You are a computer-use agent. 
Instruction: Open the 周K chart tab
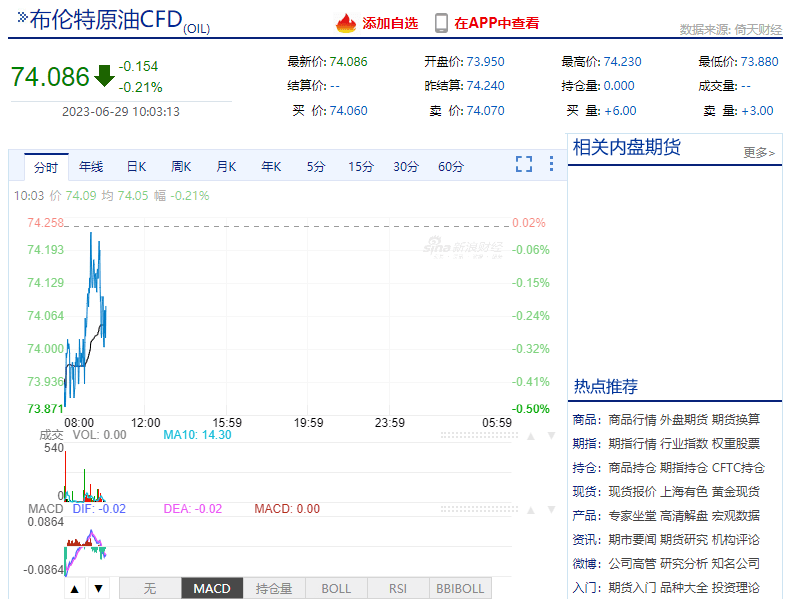click(x=181, y=167)
